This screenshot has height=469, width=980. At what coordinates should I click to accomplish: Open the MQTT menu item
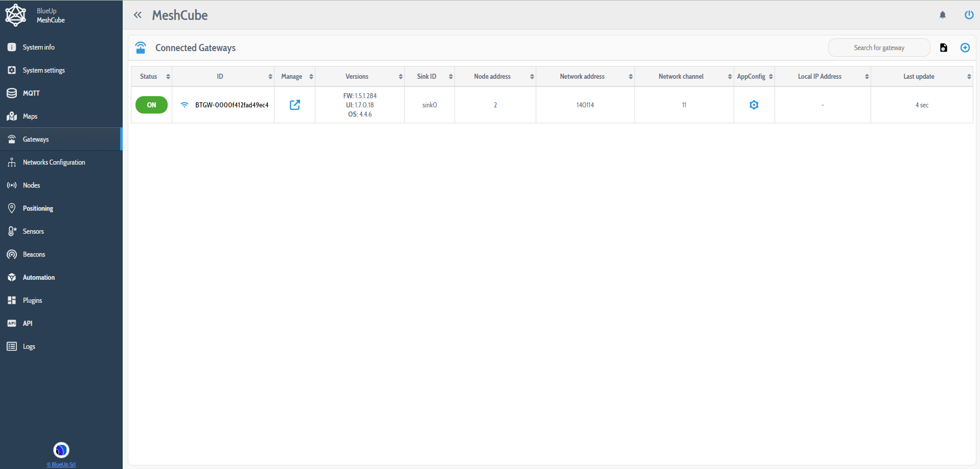coord(31,93)
